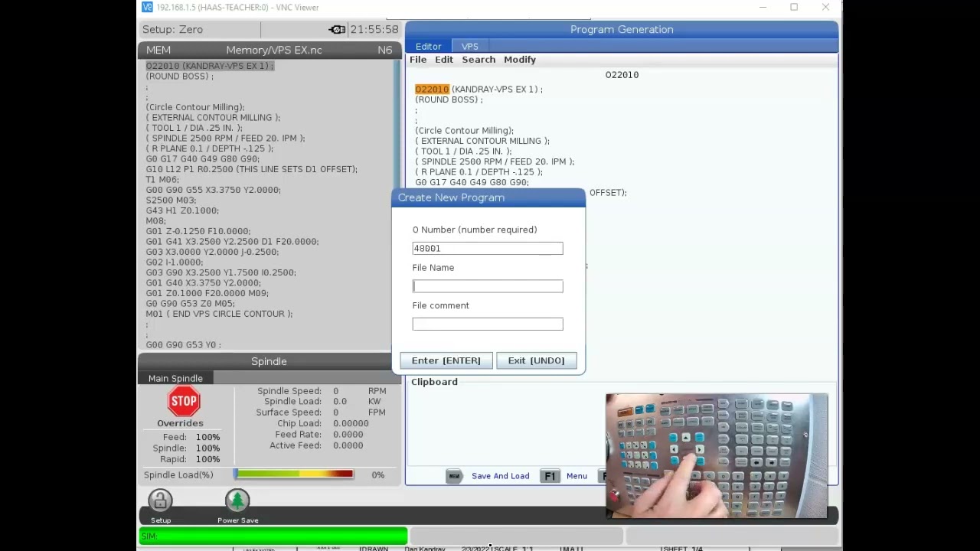This screenshot has width=980, height=551.
Task: Click 'G43 H1 Z0.1000;' program line
Action: [182, 210]
